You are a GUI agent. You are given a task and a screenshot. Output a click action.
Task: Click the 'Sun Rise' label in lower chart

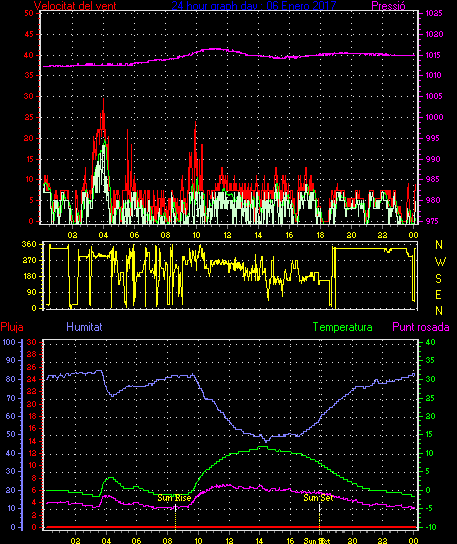pyautogui.click(x=174, y=498)
